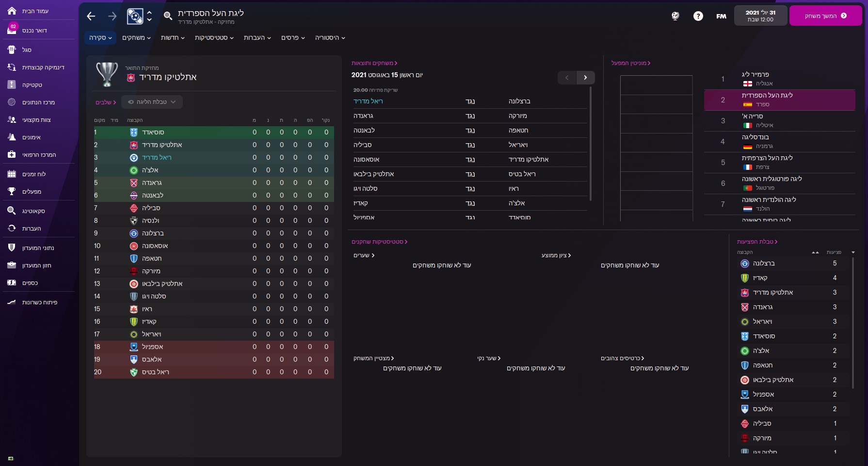
Task: Open the Data Hub (מרכז הנתונים) icon
Action: (x=12, y=102)
